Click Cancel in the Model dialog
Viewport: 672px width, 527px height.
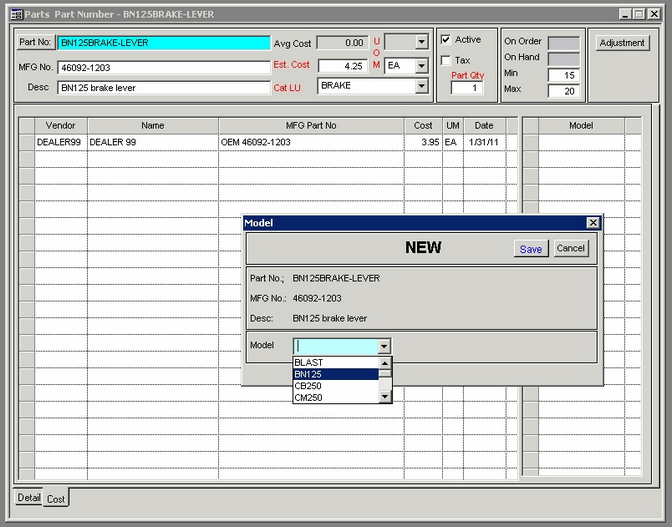(x=570, y=249)
